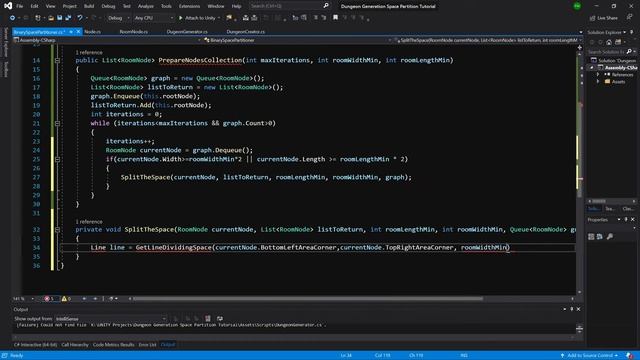Image resolution: width=640 pixels, height=360 pixels.
Task: Open the Assembly-CSharp project dropdown
Action: (x=107, y=40)
